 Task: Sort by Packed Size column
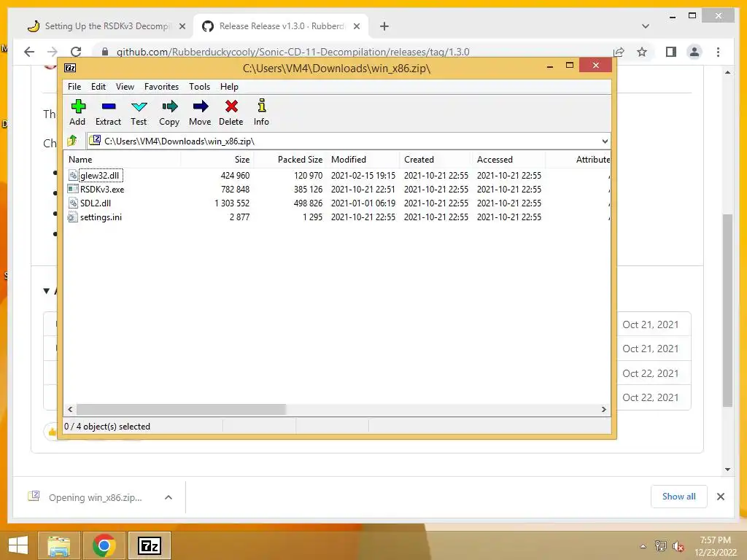click(290, 160)
